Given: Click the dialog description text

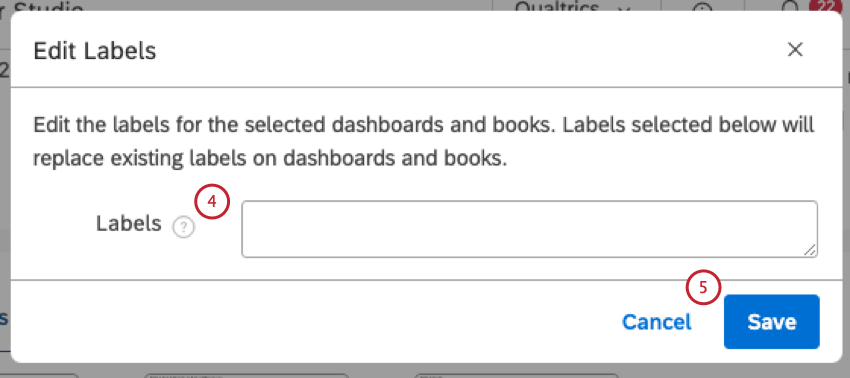Looking at the screenshot, I should click(423, 142).
